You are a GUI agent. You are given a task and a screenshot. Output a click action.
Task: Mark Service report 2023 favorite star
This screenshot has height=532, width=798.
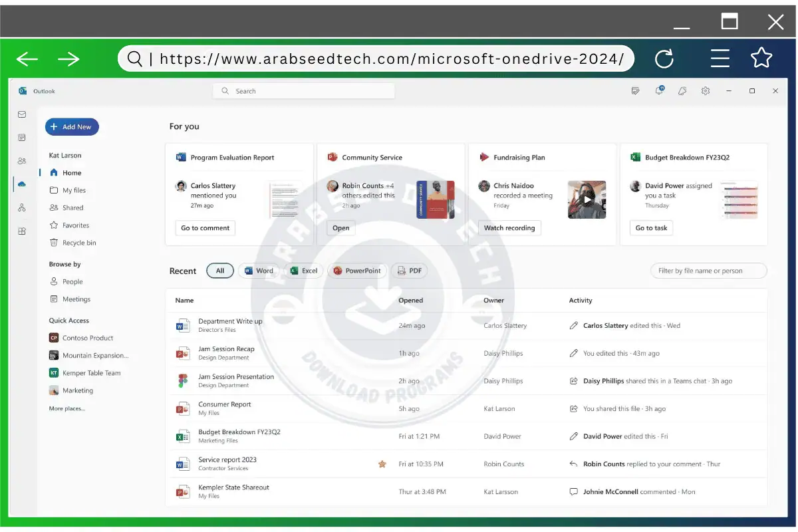(x=382, y=464)
